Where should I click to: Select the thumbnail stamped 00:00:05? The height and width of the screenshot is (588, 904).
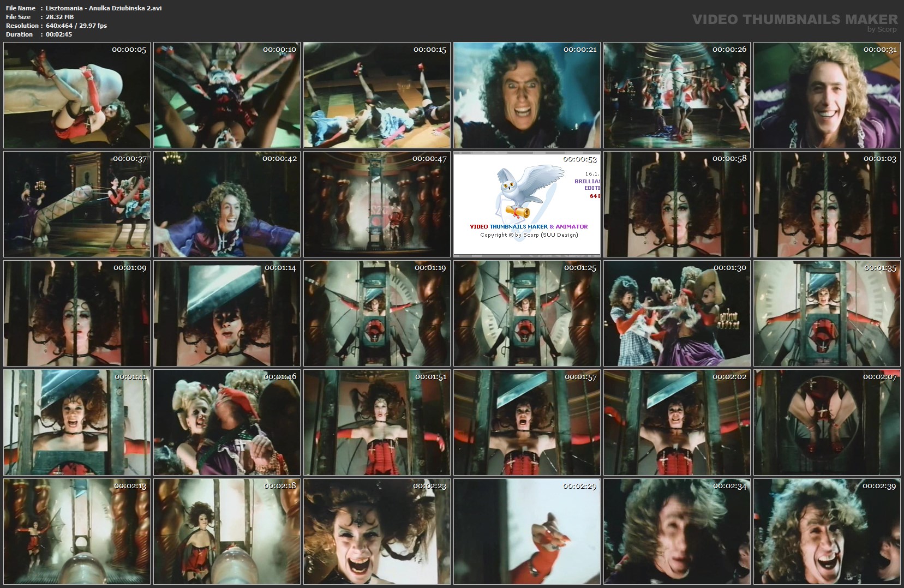coord(77,95)
